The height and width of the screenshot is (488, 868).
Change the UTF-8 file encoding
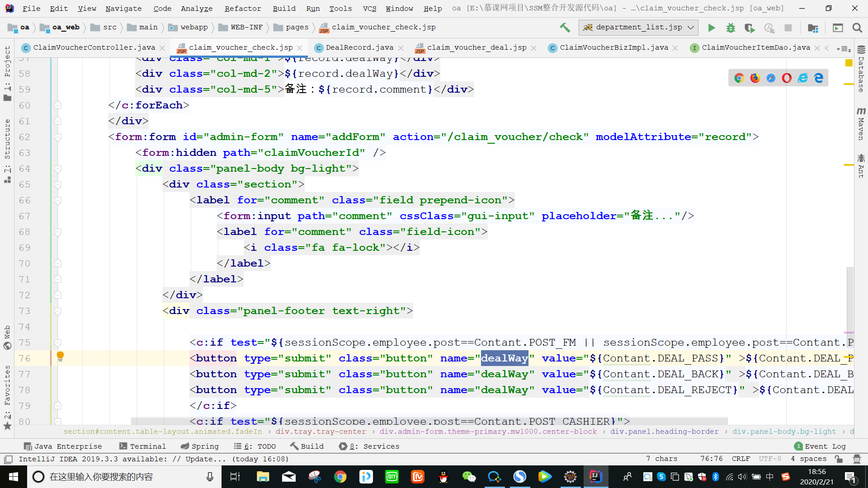770,459
